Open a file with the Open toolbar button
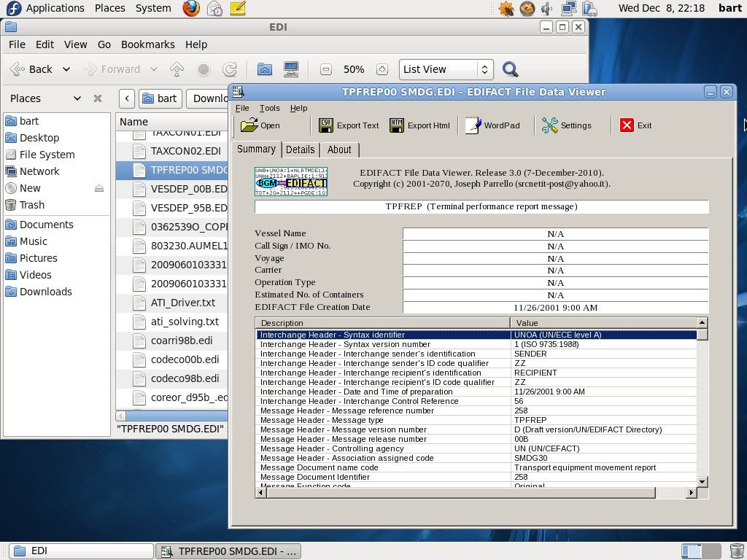Screen dimensions: 747x560 260,125
